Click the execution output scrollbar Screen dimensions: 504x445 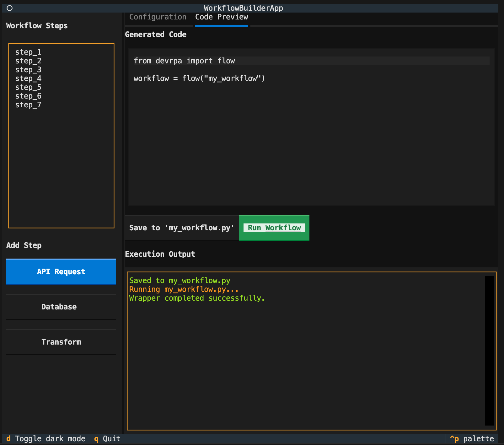click(489, 351)
